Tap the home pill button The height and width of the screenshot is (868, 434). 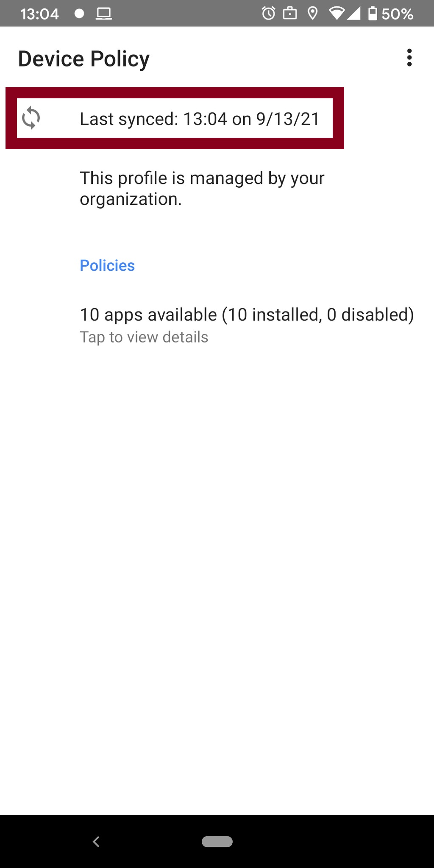pyautogui.click(x=217, y=841)
